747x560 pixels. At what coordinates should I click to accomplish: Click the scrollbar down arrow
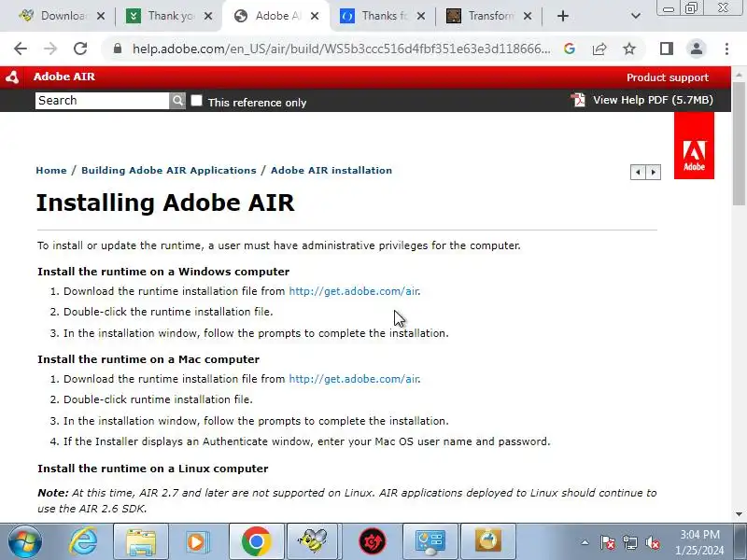click(x=739, y=514)
